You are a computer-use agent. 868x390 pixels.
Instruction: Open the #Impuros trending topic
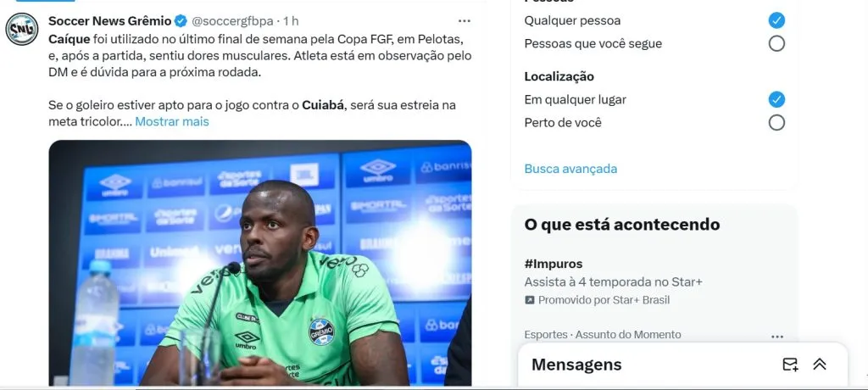(553, 264)
